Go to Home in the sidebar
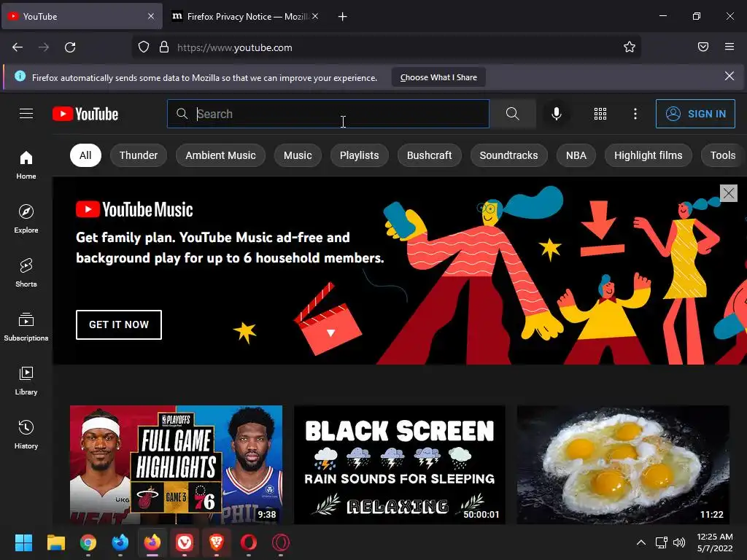The image size is (747, 560). pyautogui.click(x=26, y=165)
